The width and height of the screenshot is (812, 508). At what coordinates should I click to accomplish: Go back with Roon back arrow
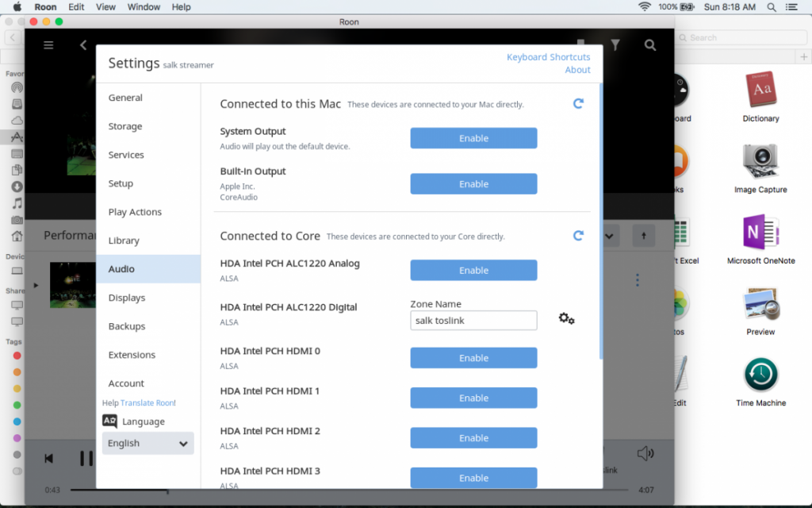pos(83,45)
